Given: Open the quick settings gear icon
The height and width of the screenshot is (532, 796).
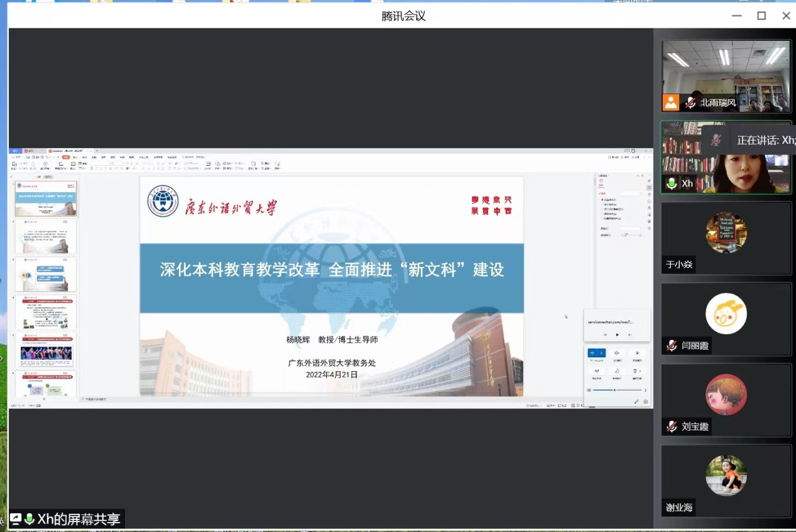Looking at the screenshot, I should point(645,401).
